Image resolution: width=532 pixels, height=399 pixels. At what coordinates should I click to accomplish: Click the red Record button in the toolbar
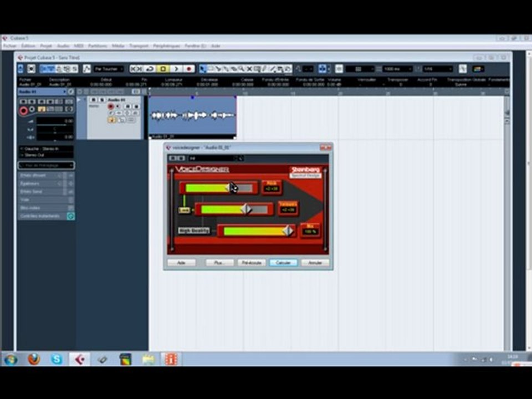point(189,69)
